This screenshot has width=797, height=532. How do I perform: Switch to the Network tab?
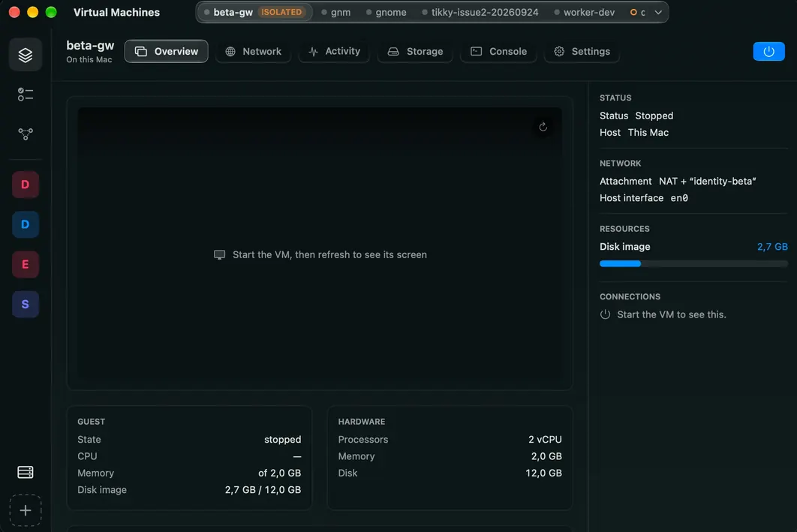click(x=253, y=51)
